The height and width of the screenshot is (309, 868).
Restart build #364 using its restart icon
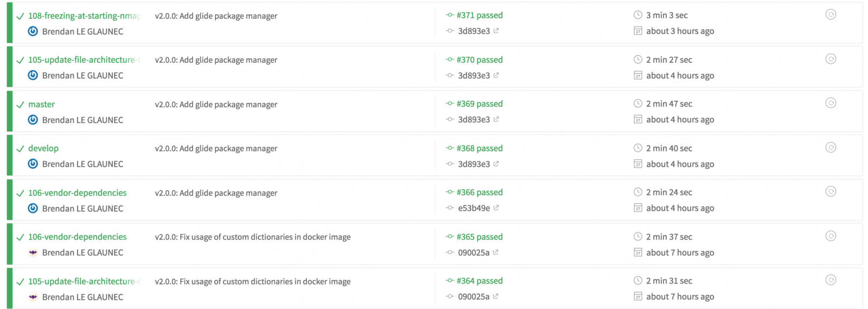coord(831,280)
